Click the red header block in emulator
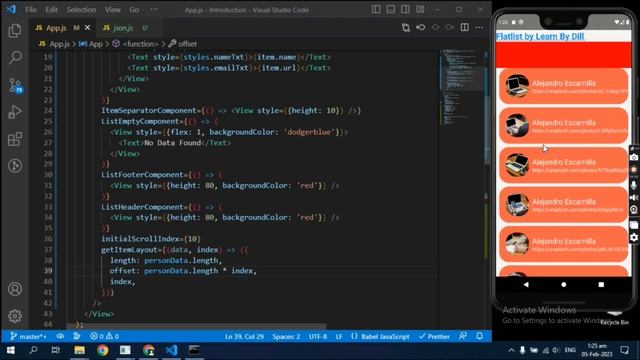 coord(563,55)
